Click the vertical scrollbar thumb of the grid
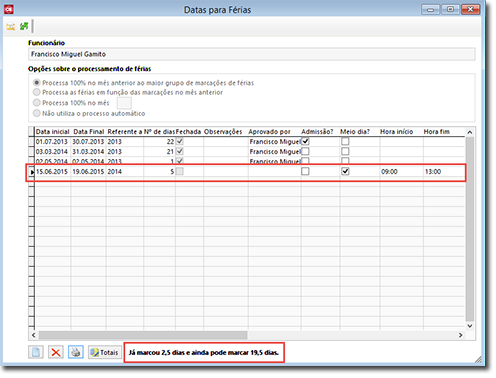This screenshot has height=378, width=496. pos(470,229)
